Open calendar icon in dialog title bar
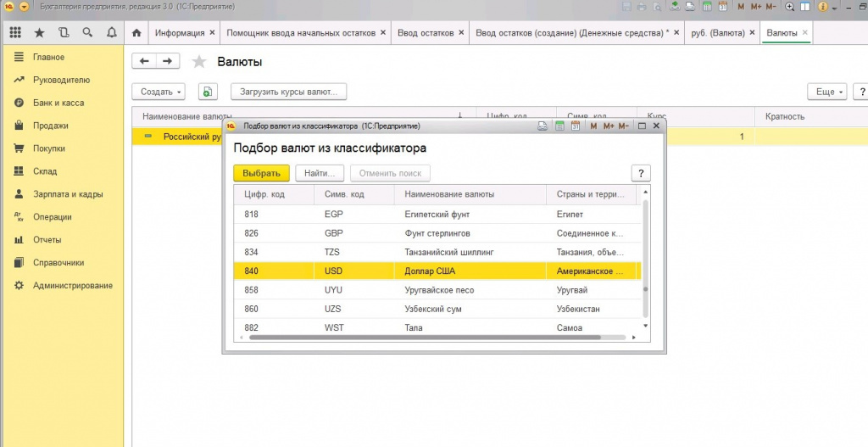 coord(576,126)
